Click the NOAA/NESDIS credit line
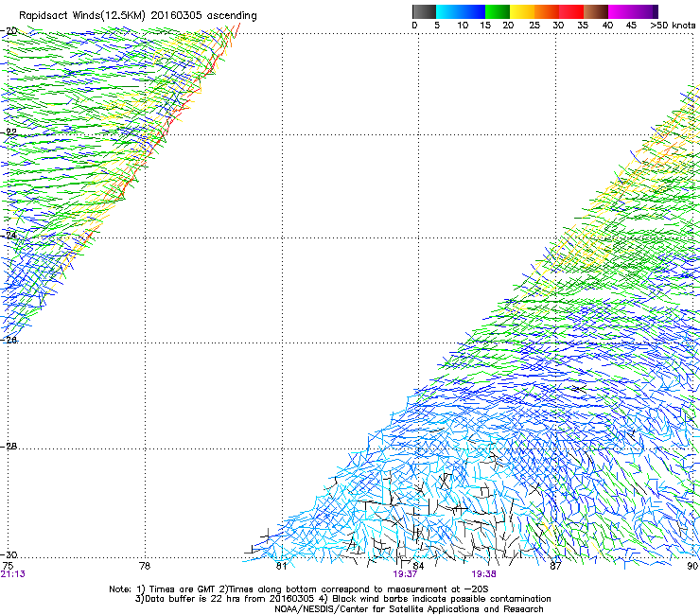700x615 pixels. [409, 609]
